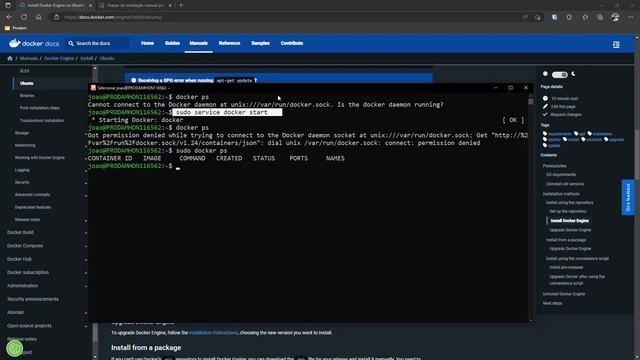Image resolution: width=640 pixels, height=360 pixels.
Task: Expand the Docker Hub section arrow
Action: (x=86, y=260)
